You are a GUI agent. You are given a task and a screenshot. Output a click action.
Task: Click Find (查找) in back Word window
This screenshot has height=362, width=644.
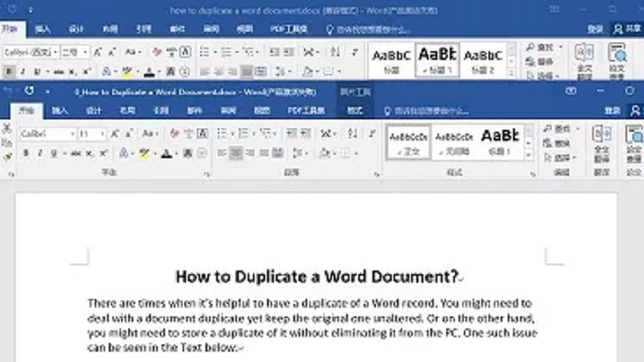point(540,48)
